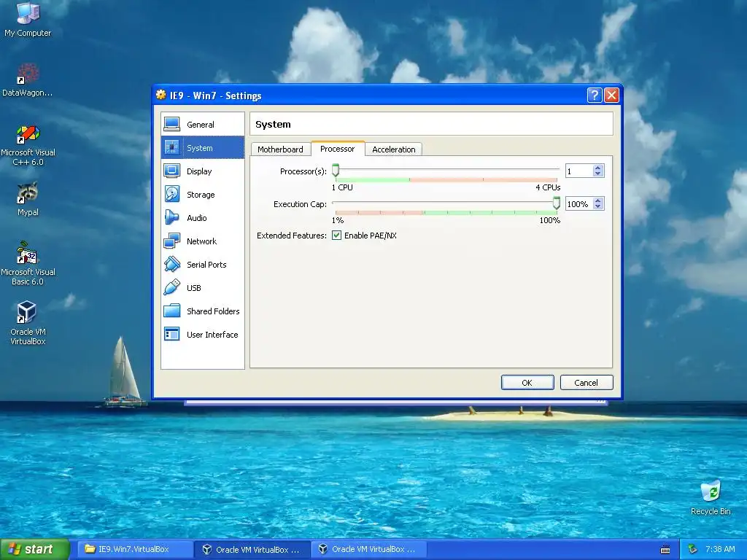Click the on-screen keyboard tray icon
This screenshot has height=560, width=747.
665,550
